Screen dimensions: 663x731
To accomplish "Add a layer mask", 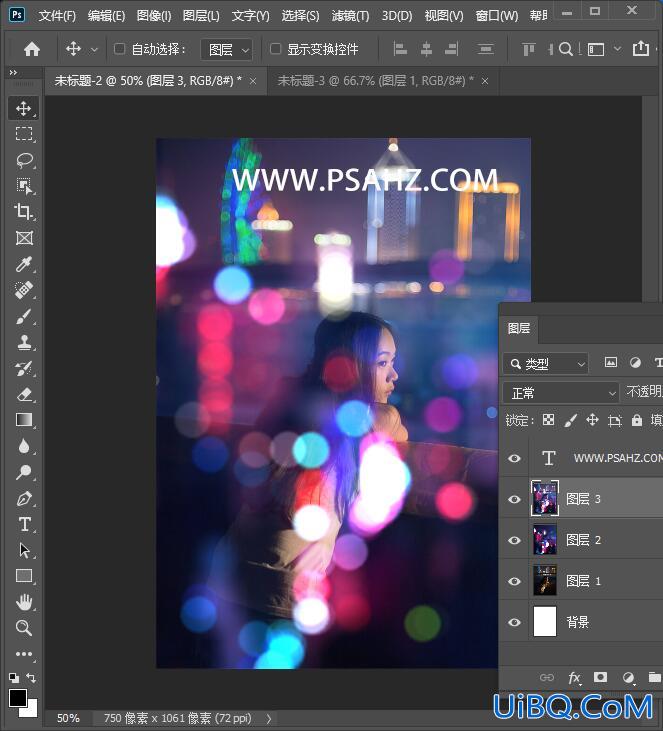I will 601,677.
